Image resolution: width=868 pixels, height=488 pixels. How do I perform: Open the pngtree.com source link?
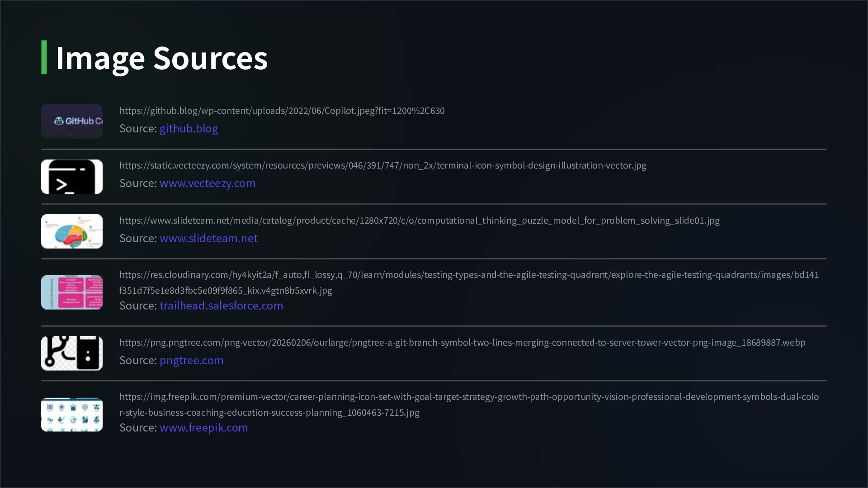(191, 361)
